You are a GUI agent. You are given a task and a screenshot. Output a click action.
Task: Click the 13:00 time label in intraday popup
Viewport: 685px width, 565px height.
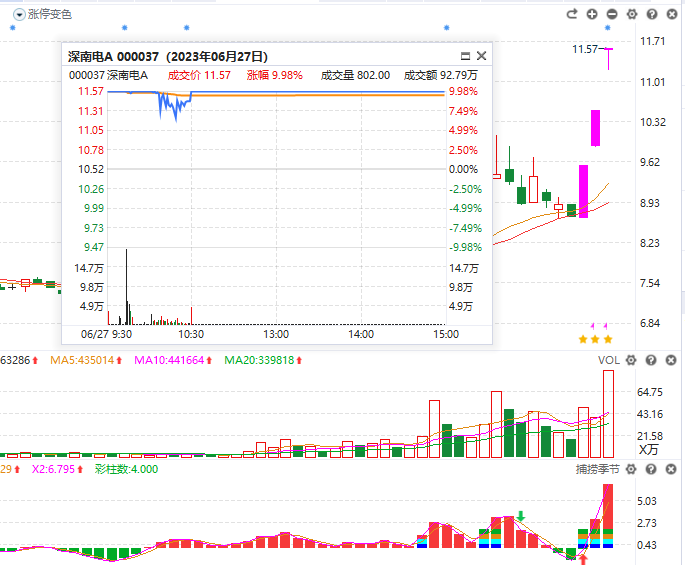[x=276, y=334]
